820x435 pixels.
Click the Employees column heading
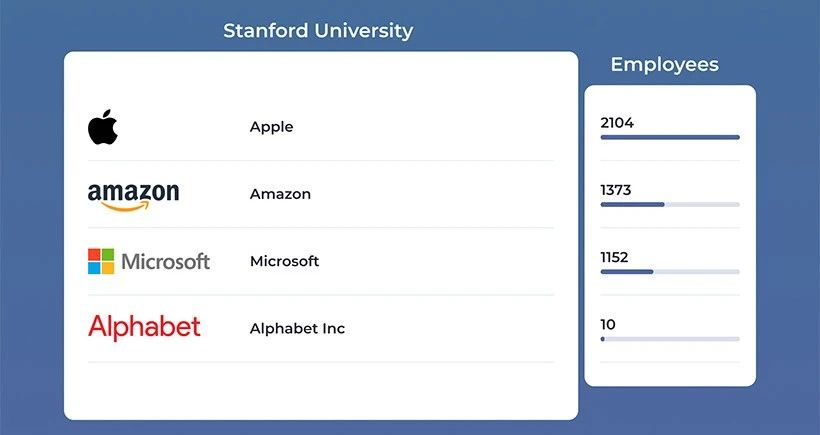pos(664,65)
